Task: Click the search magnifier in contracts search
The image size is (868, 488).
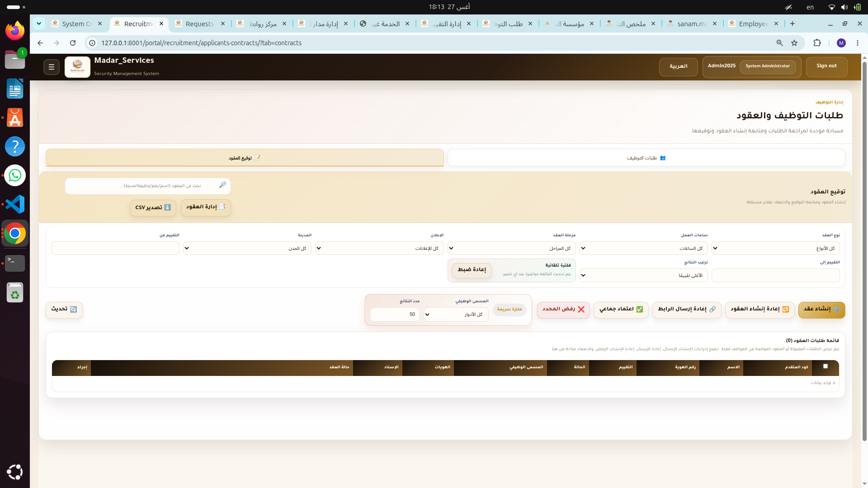Action: click(x=222, y=185)
